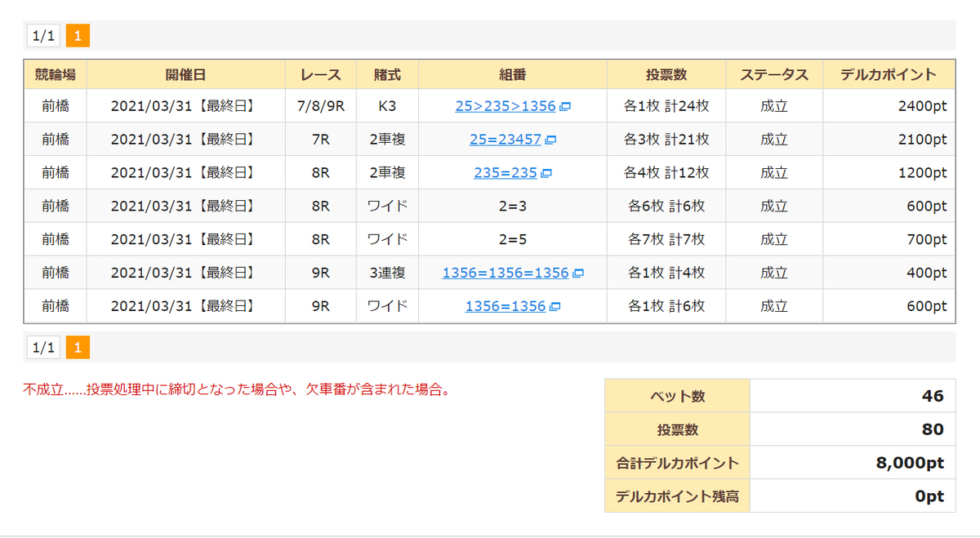Viewport: 980px width, 538px height.
Task: Click the デルカポイント column header
Action: point(889,74)
